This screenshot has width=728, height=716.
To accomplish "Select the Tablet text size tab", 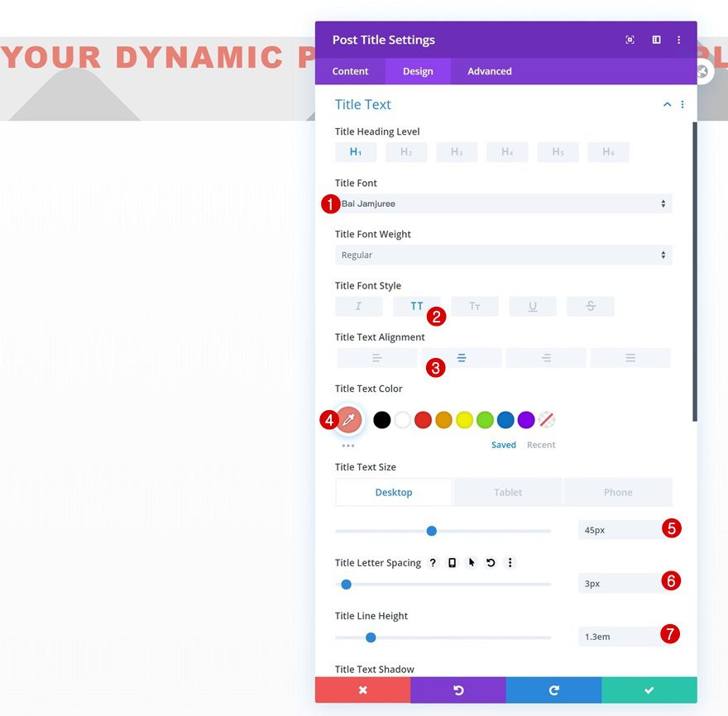I will coord(508,492).
